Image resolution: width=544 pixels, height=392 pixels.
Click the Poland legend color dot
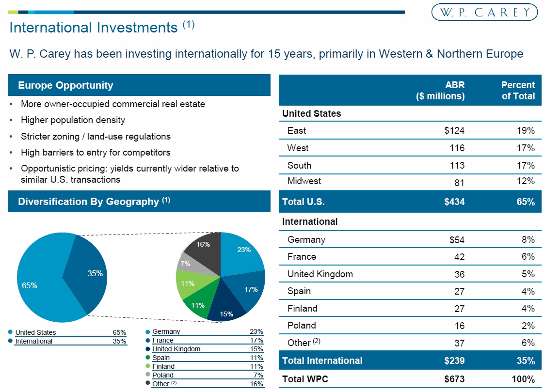tap(148, 375)
